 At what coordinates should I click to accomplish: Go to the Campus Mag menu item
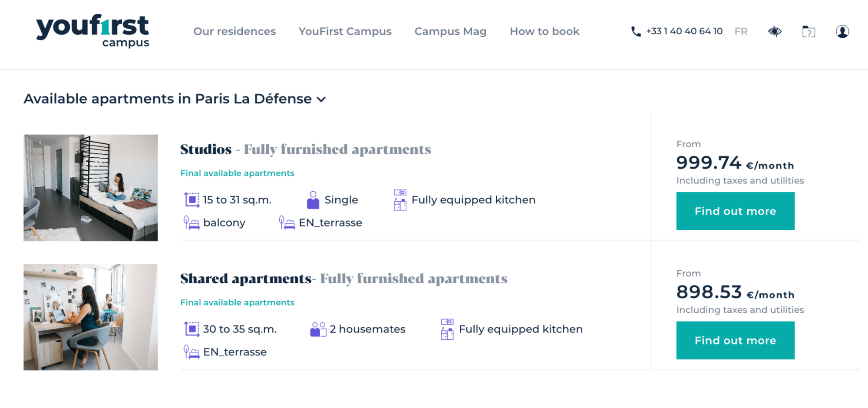click(450, 31)
